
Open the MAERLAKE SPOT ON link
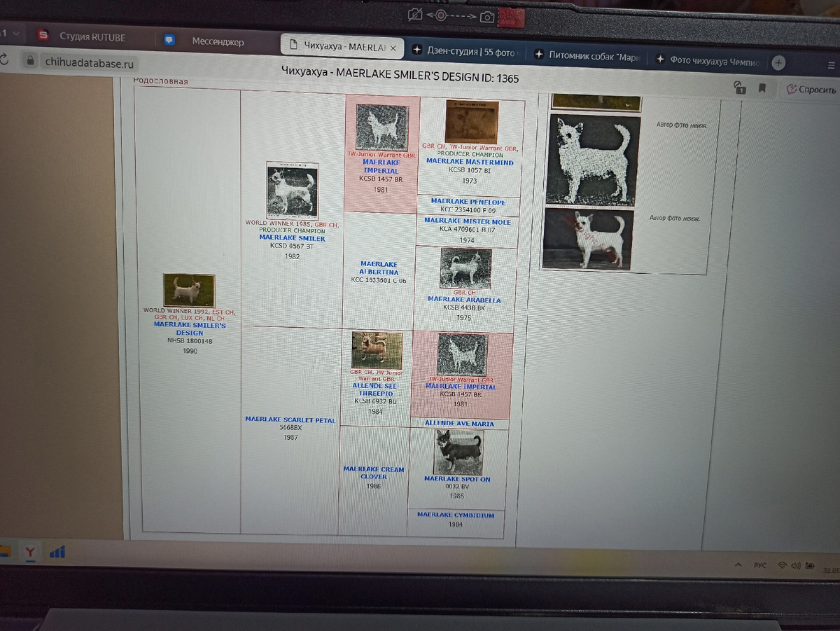pos(457,479)
